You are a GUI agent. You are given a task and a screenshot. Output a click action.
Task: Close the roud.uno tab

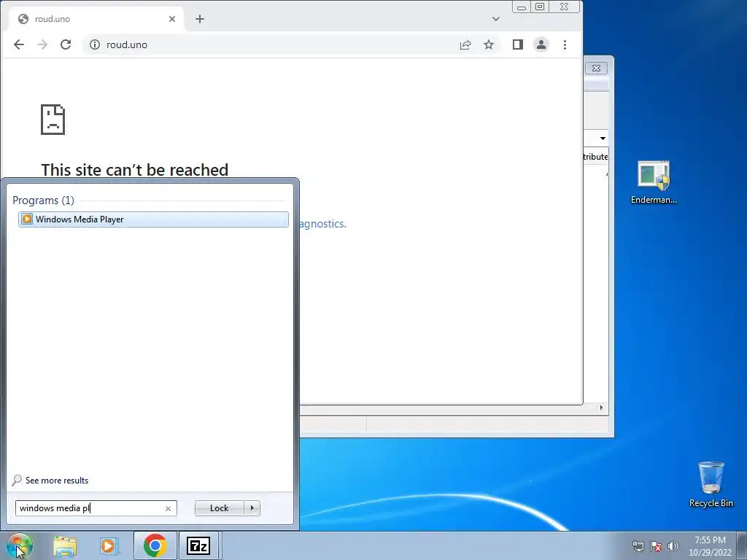(172, 19)
